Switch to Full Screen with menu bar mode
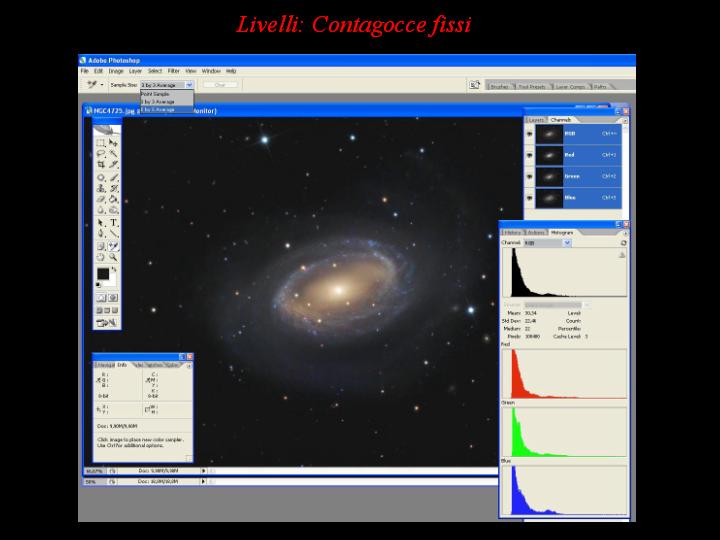Image resolution: width=720 pixels, height=540 pixels. pyautogui.click(x=107, y=310)
